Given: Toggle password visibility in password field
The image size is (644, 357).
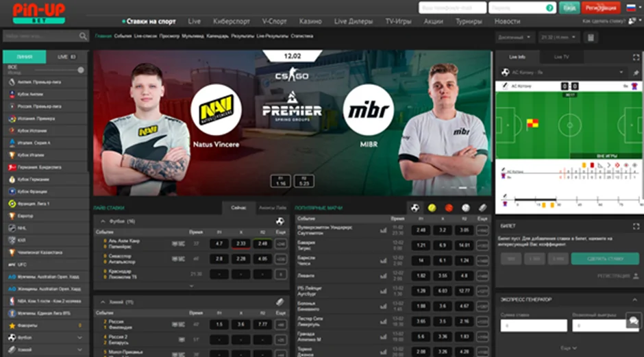Looking at the screenshot, I should 548,8.
